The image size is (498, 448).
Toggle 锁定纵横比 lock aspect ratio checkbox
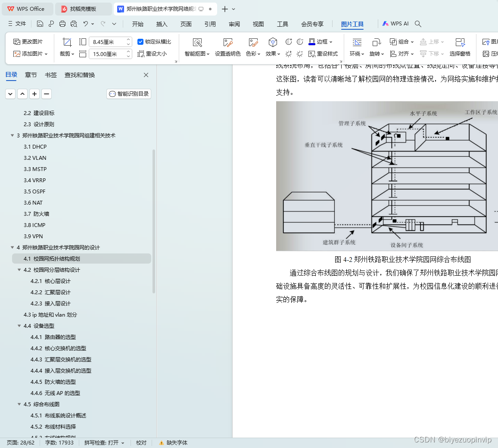[x=140, y=42]
